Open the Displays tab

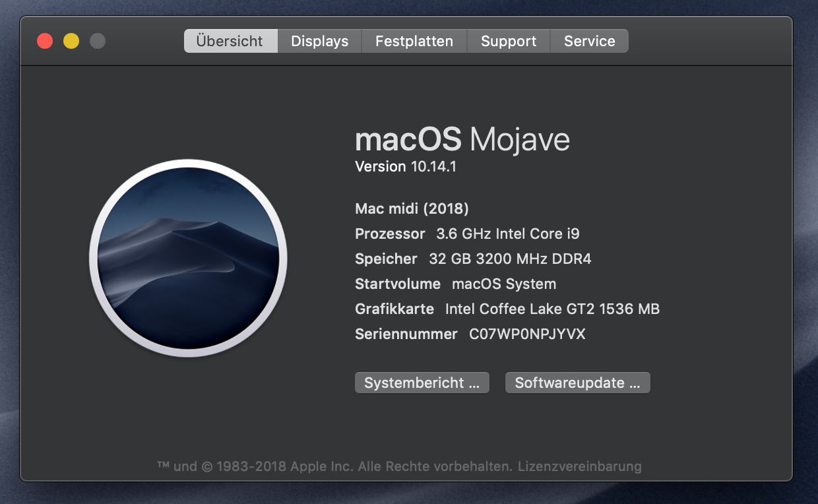(x=319, y=41)
